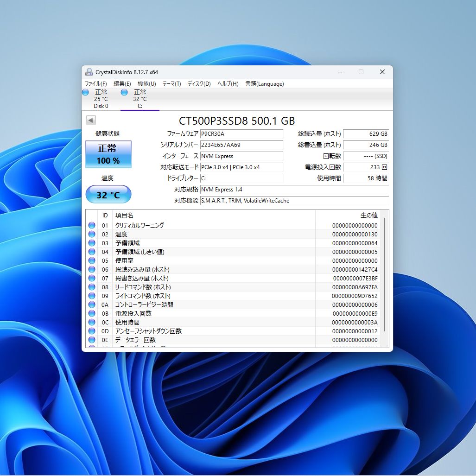Viewport: 476px width, 476px height.
Task: Click the serial number field 2234E657AA69
Action: click(x=241, y=145)
